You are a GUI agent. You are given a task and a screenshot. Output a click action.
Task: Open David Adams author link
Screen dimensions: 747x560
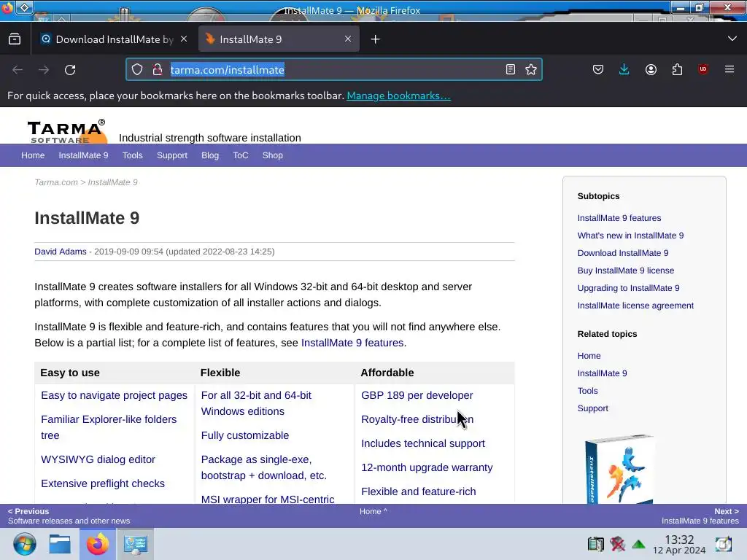coord(61,252)
